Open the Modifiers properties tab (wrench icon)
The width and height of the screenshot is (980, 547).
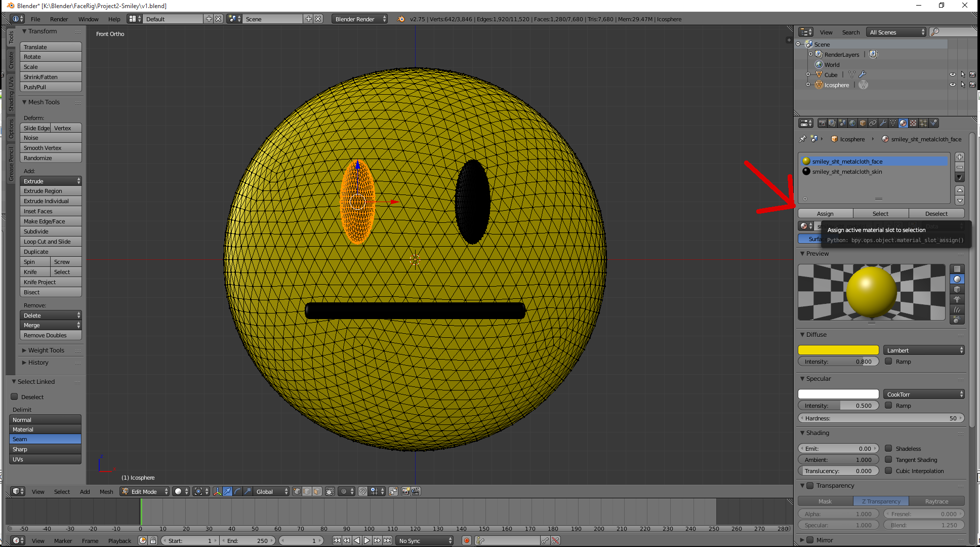tap(883, 123)
